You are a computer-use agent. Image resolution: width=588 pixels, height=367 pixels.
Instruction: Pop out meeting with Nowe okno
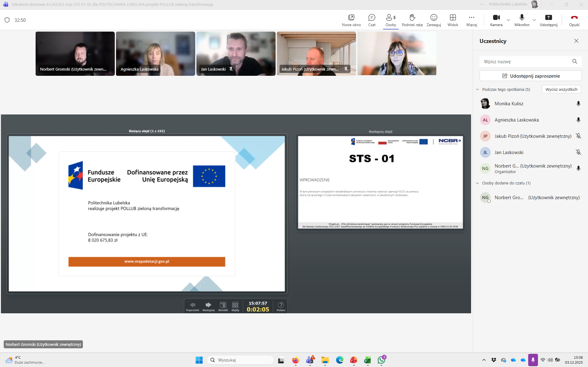[x=351, y=20]
